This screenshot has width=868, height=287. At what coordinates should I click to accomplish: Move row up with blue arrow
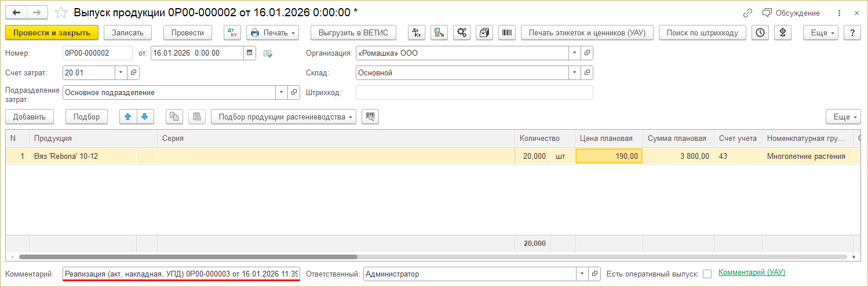click(128, 117)
